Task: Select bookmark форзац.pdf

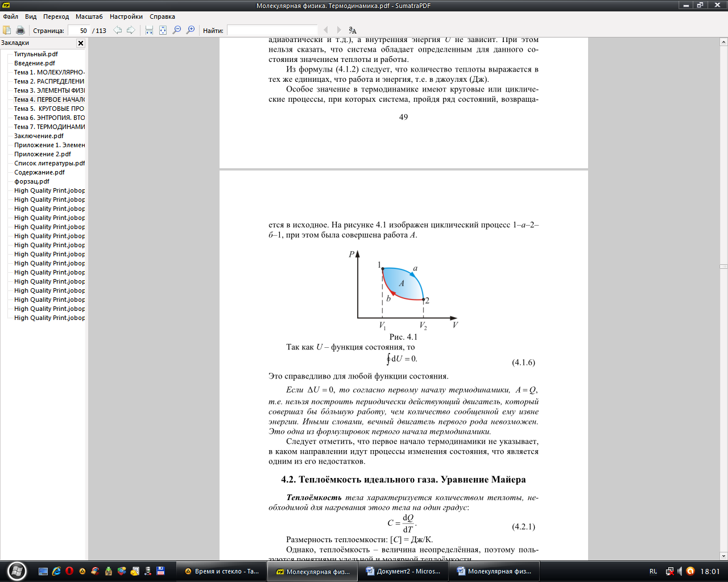Action: coord(32,181)
